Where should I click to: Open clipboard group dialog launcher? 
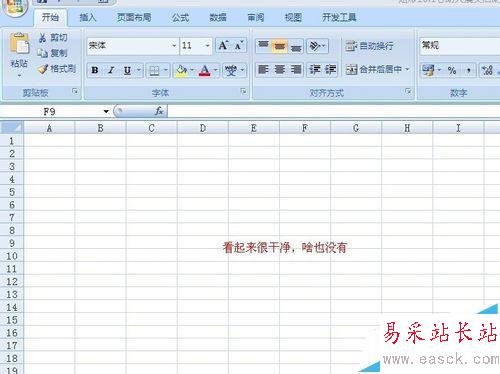pos(75,91)
